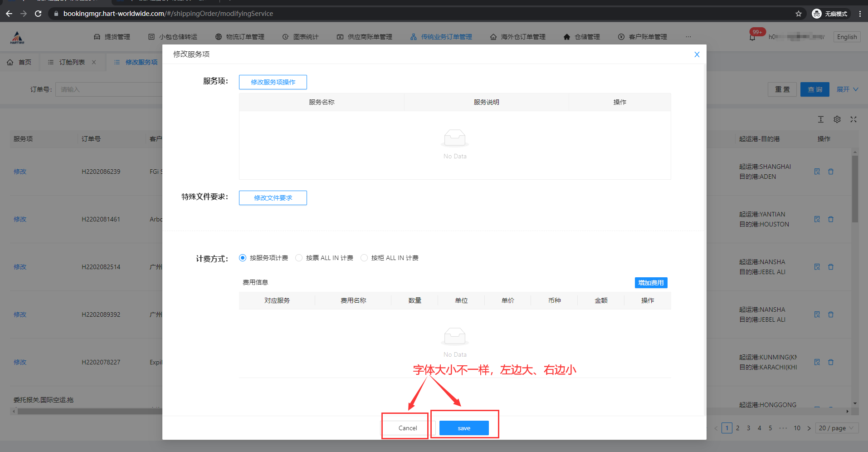The image size is (868, 452).
Task: Open 仓储管理 menu in top navigation
Action: click(582, 37)
